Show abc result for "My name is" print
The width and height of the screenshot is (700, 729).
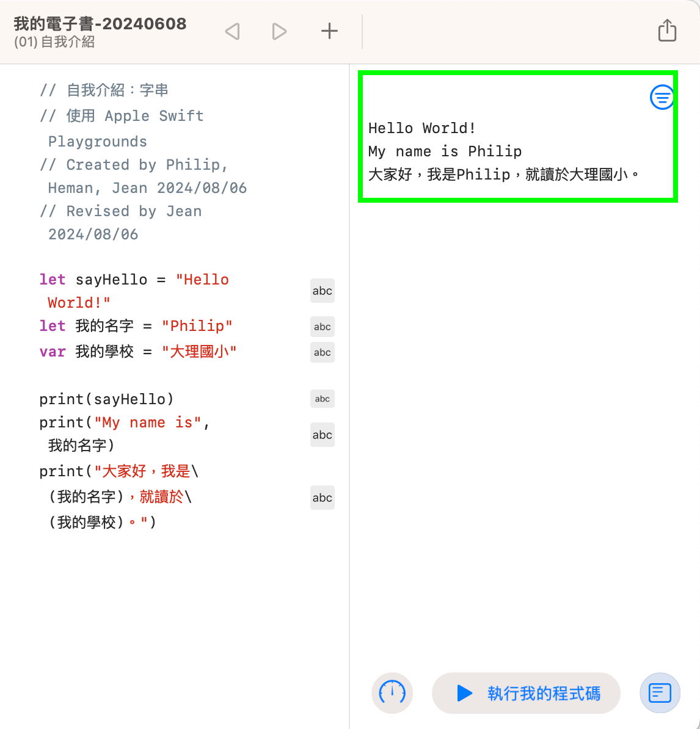pos(322,435)
